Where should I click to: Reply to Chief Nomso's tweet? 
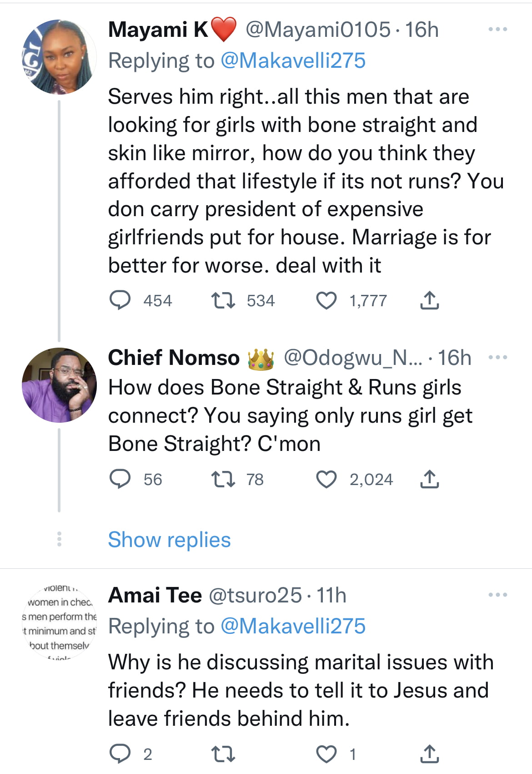120,479
